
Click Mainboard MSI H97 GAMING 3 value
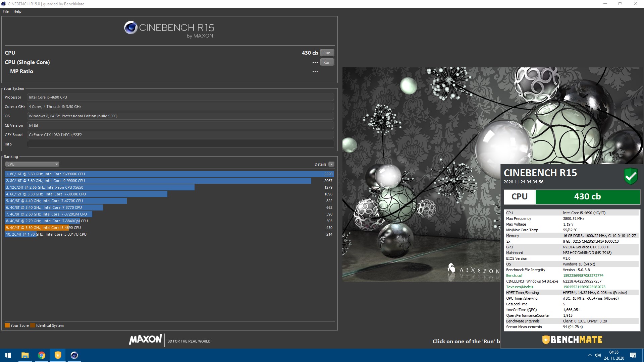point(587,253)
